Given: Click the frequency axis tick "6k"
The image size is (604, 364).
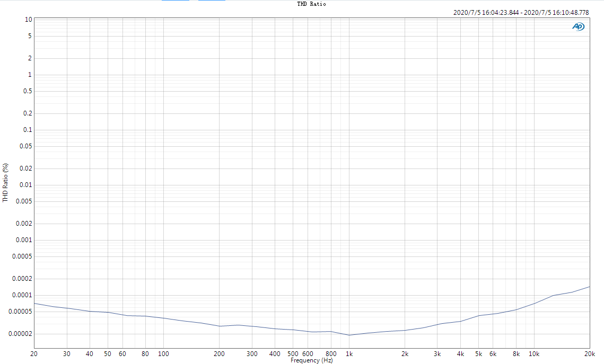Looking at the screenshot, I should click(x=493, y=353).
